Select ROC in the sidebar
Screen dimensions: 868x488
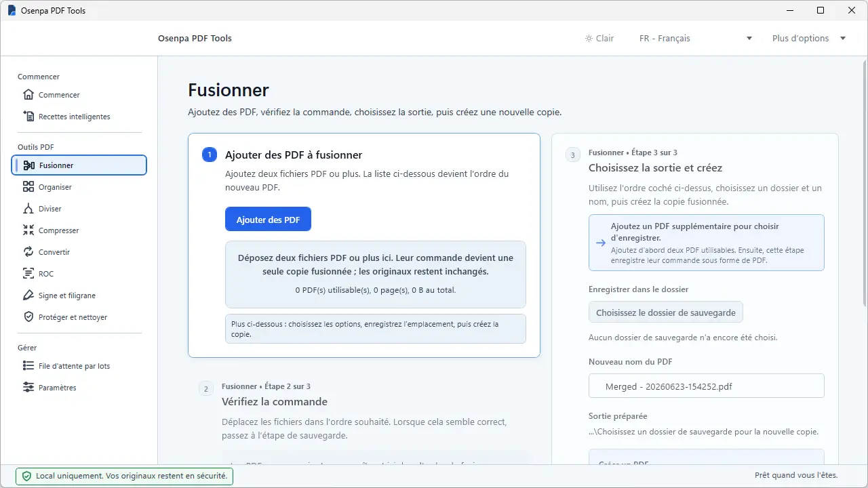pos(79,274)
